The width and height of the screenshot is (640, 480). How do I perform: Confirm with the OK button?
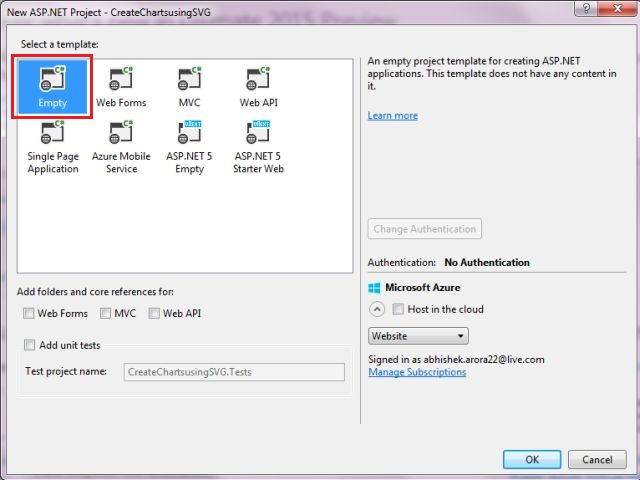point(532,460)
